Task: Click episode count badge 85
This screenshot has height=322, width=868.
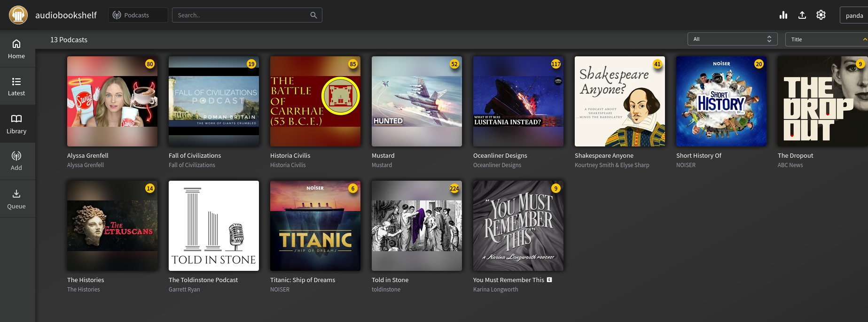Action: tap(353, 64)
